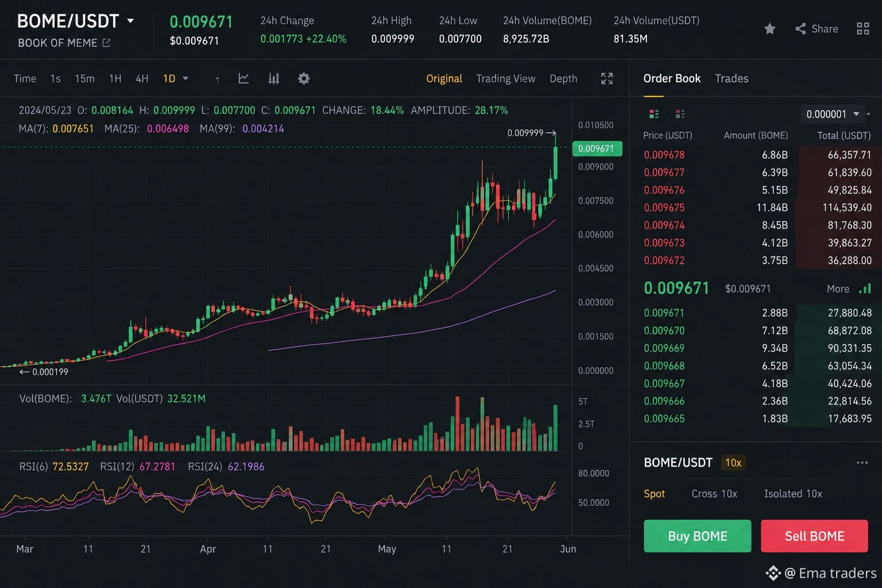Click the MA(99) 0.004214 indicator label
Image resolution: width=882 pixels, height=588 pixels.
pyautogui.click(x=242, y=129)
